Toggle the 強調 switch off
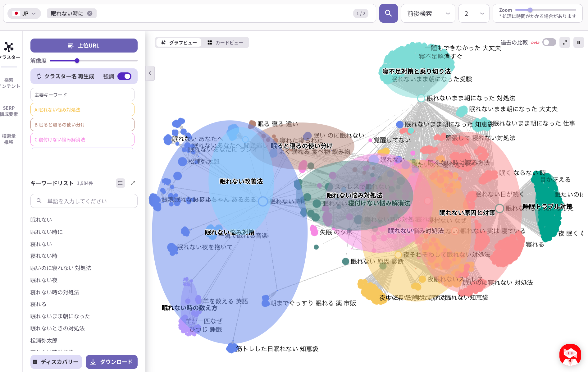The image size is (588, 372). tap(125, 76)
